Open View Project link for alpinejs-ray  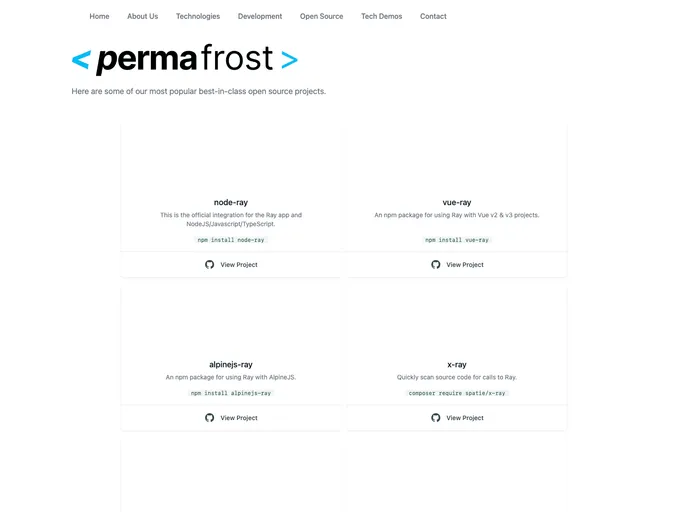point(239,418)
